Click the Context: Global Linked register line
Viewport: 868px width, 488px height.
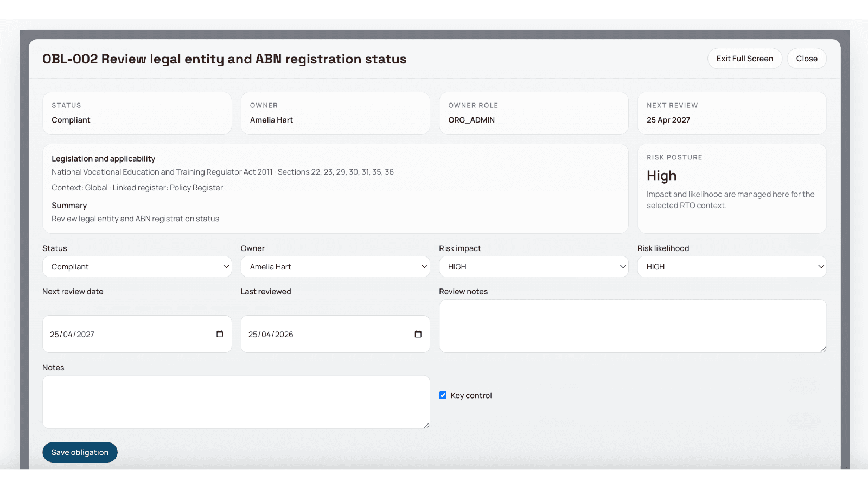click(x=137, y=188)
